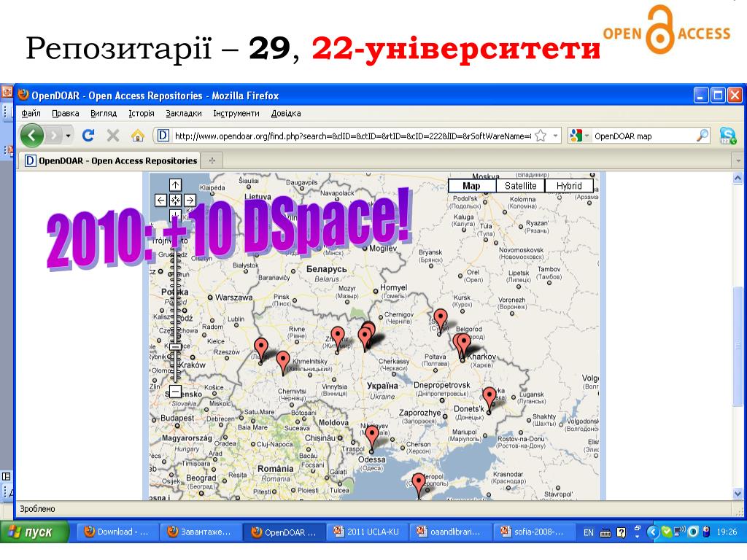The width and height of the screenshot is (747, 560).
Task: Pan the map up with arrow
Action: pos(175,184)
